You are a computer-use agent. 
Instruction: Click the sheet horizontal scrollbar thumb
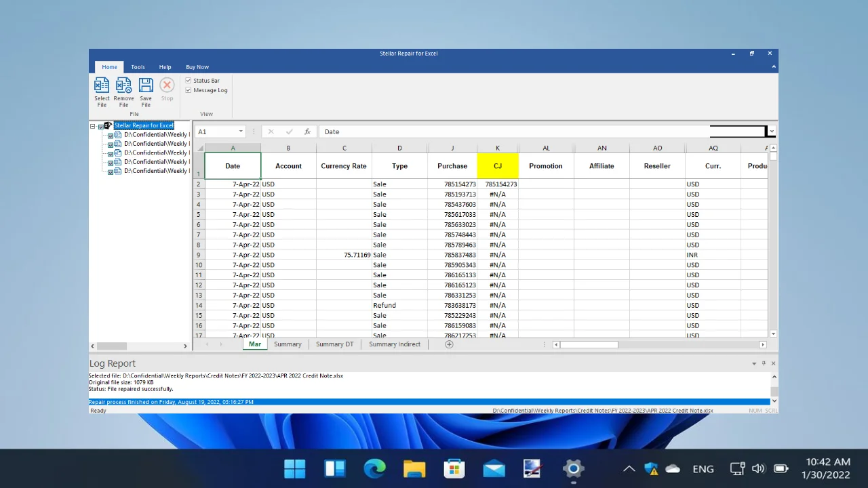coord(589,344)
